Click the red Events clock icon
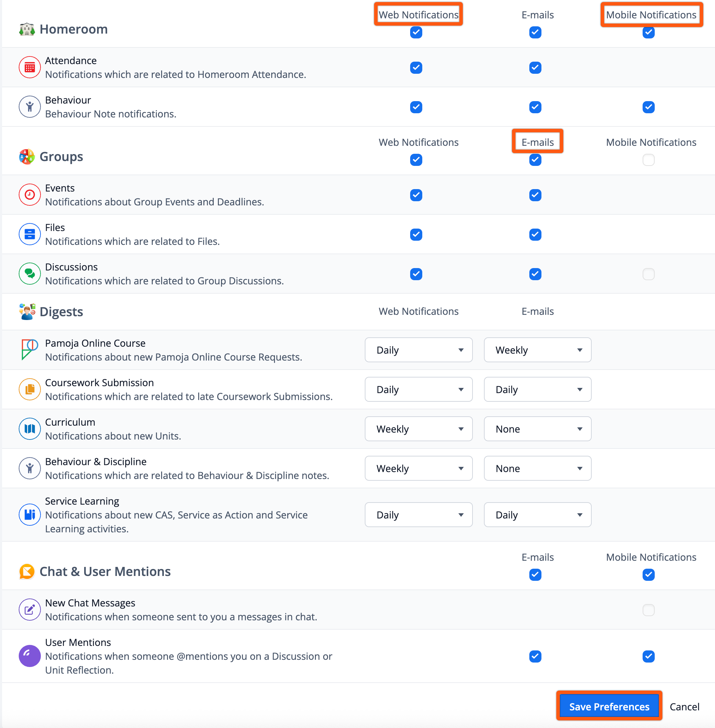This screenshot has height=728, width=715. click(x=30, y=195)
